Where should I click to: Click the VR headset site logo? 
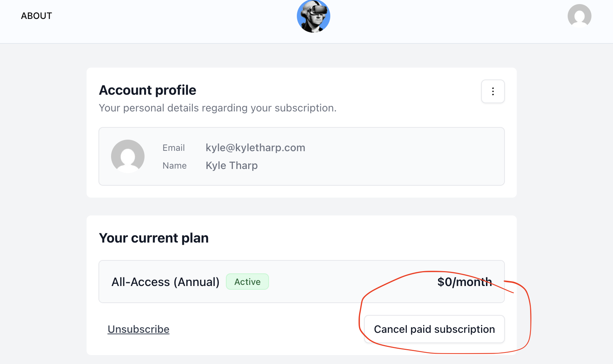(x=313, y=16)
